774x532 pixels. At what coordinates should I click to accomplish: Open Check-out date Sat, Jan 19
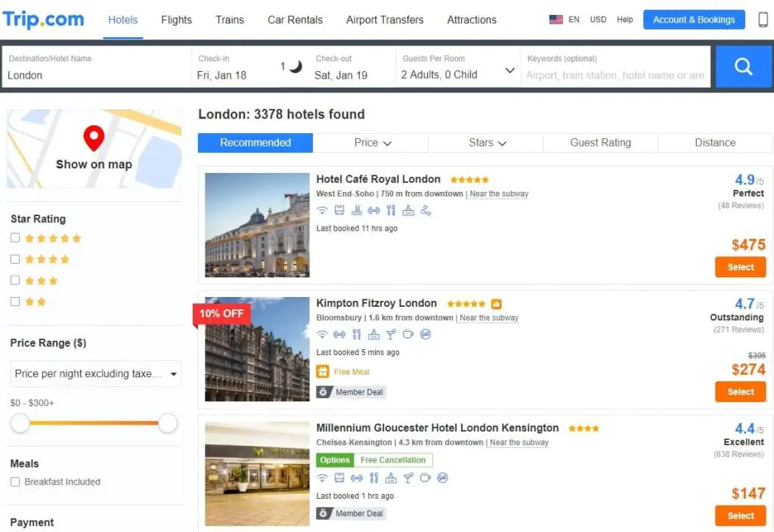click(x=341, y=75)
